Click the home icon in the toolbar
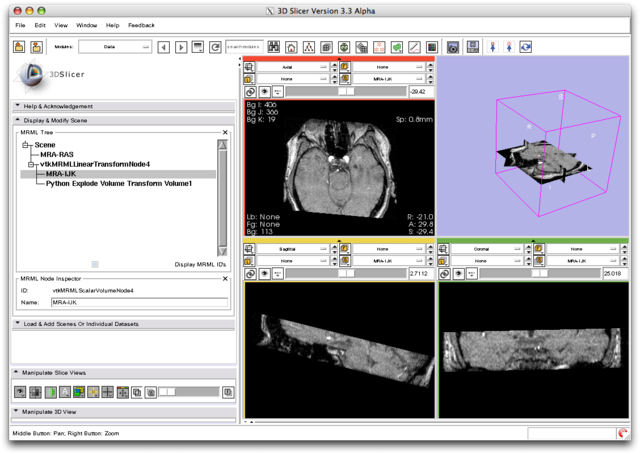The width and height of the screenshot is (640, 454). [290, 47]
